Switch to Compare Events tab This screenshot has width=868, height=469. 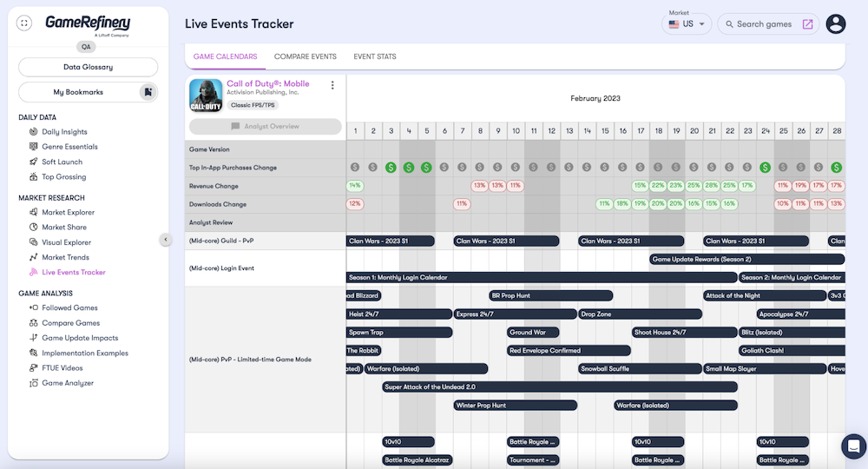(305, 56)
